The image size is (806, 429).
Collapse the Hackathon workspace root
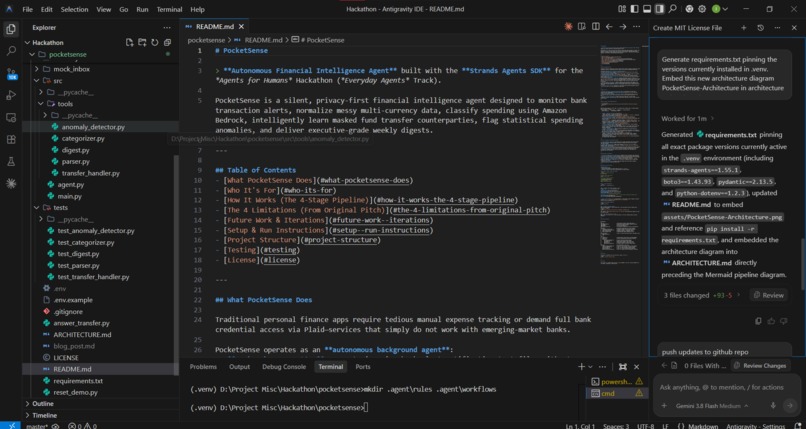point(28,43)
